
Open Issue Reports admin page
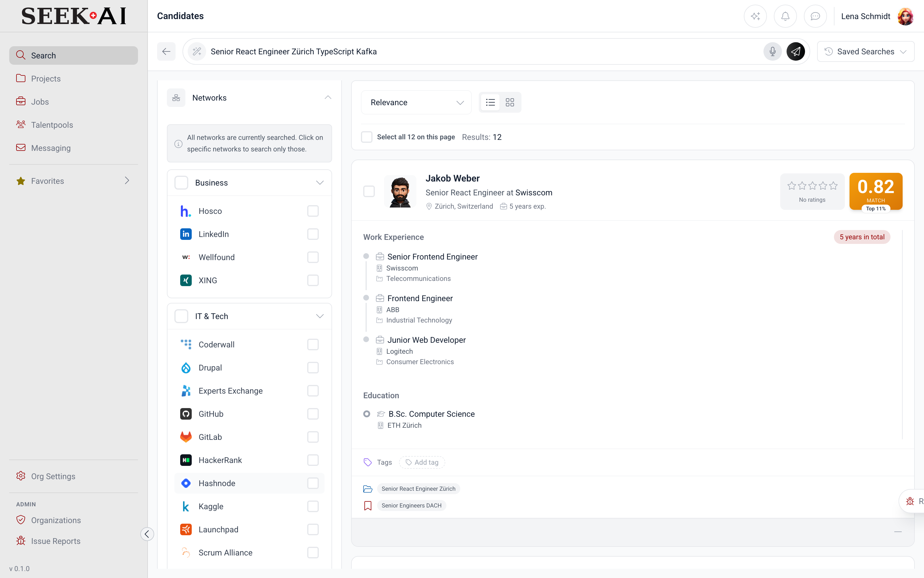(73, 541)
